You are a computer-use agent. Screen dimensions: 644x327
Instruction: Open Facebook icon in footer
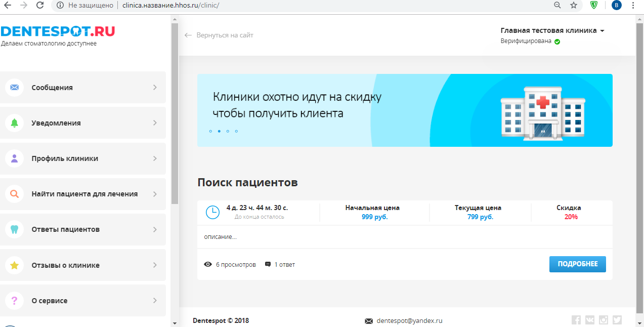pos(576,320)
